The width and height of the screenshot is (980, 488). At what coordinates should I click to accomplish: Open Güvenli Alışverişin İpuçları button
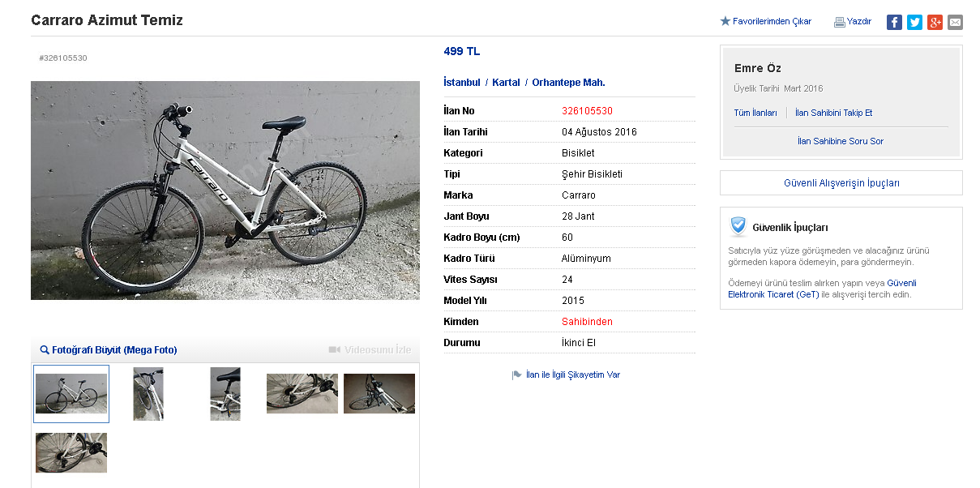pyautogui.click(x=841, y=183)
